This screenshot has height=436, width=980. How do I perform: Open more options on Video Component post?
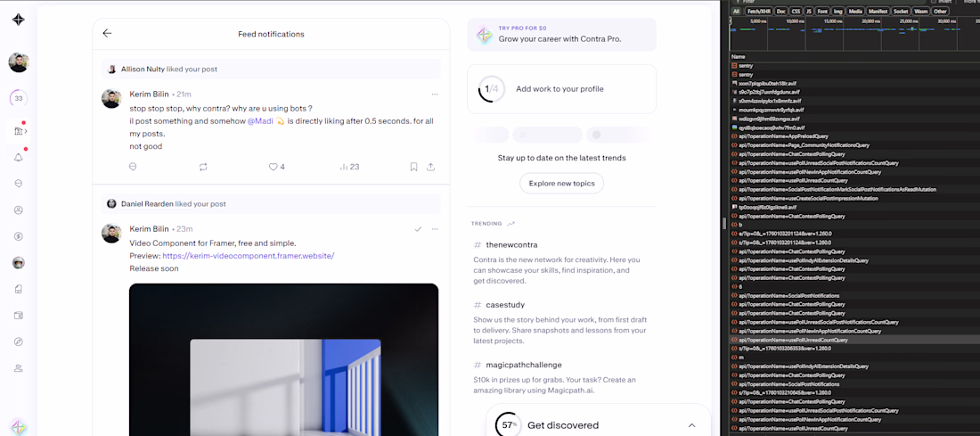(x=435, y=229)
